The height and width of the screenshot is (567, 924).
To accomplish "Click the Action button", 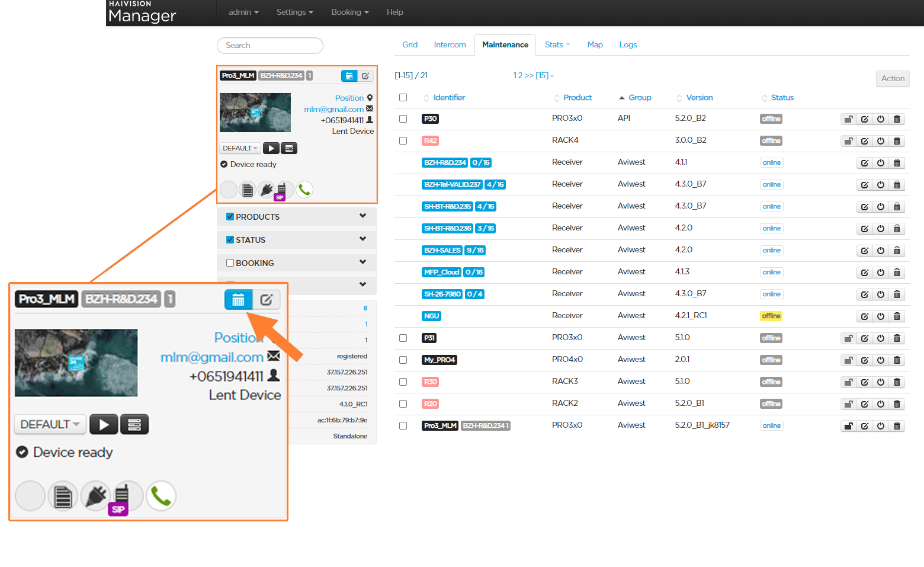I will tap(892, 79).
